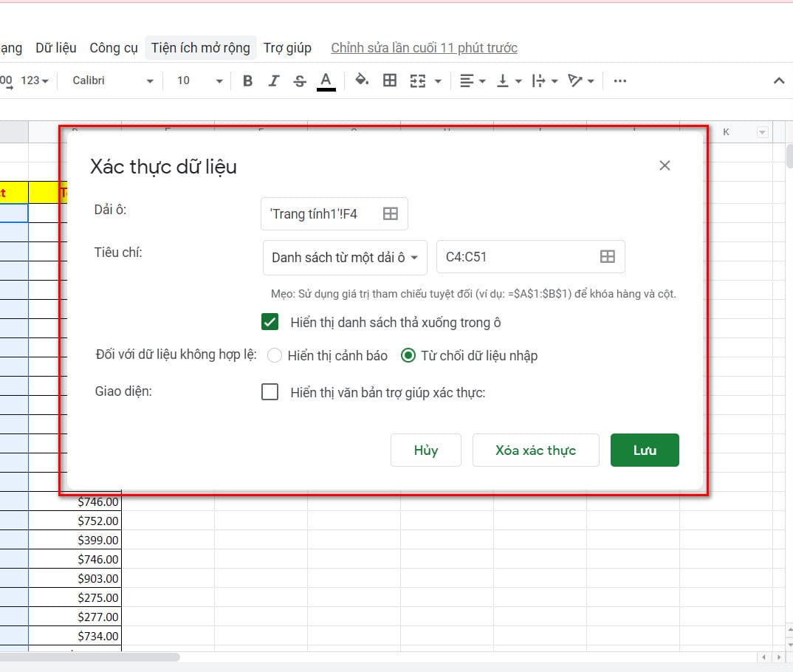Select the 'Hiển thị cảnh báo' radio button

coord(275,355)
